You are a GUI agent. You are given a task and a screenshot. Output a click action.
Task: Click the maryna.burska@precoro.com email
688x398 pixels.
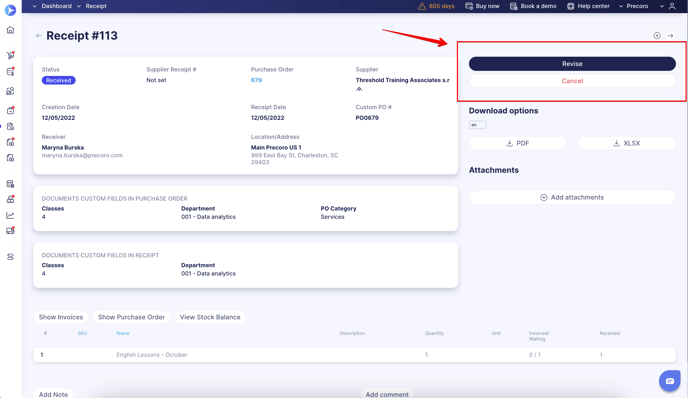coord(82,155)
